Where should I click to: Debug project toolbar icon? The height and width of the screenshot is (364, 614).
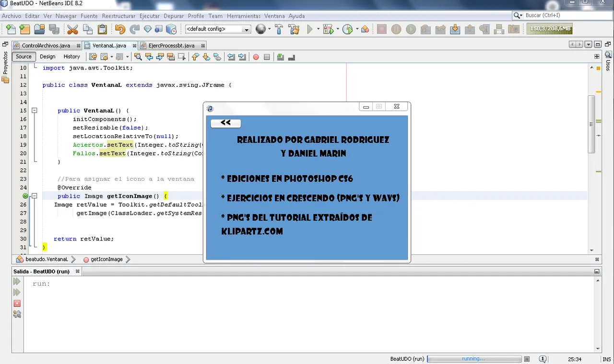329,29
